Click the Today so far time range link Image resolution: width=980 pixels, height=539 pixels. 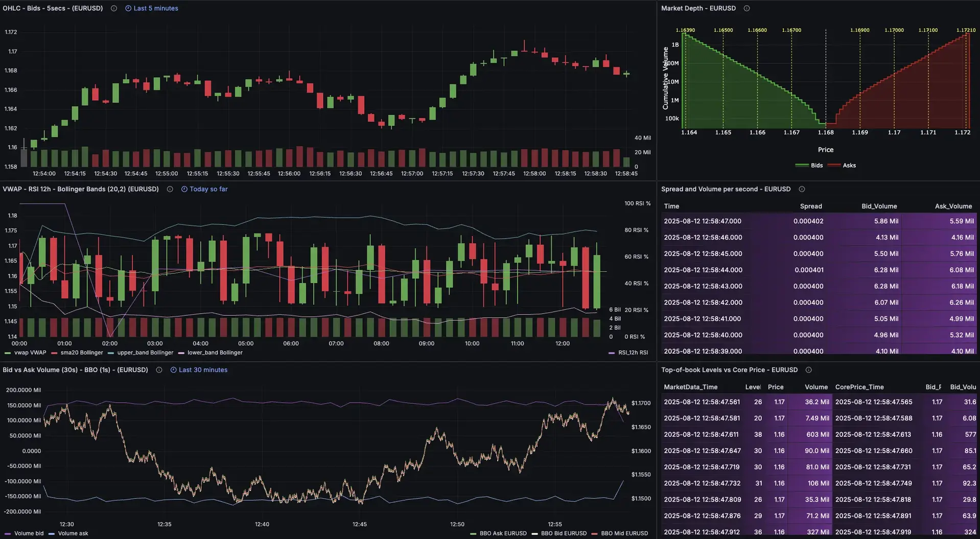[207, 189]
